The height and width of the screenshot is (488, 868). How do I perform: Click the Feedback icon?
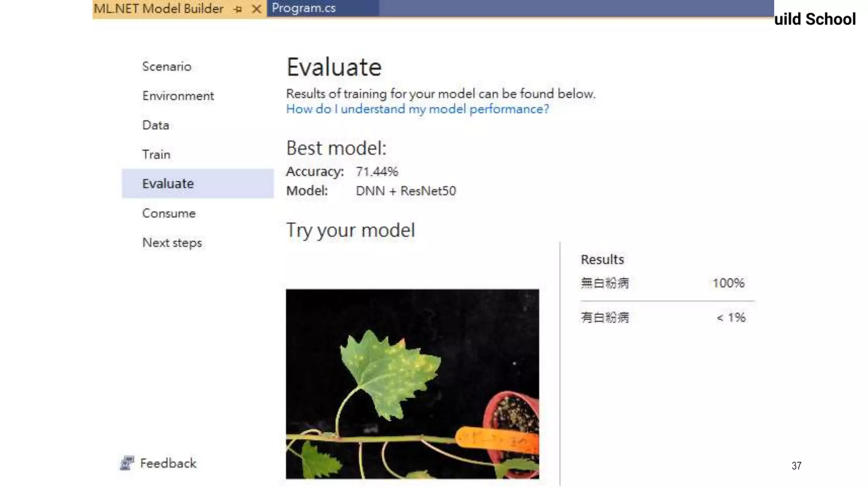point(127,463)
